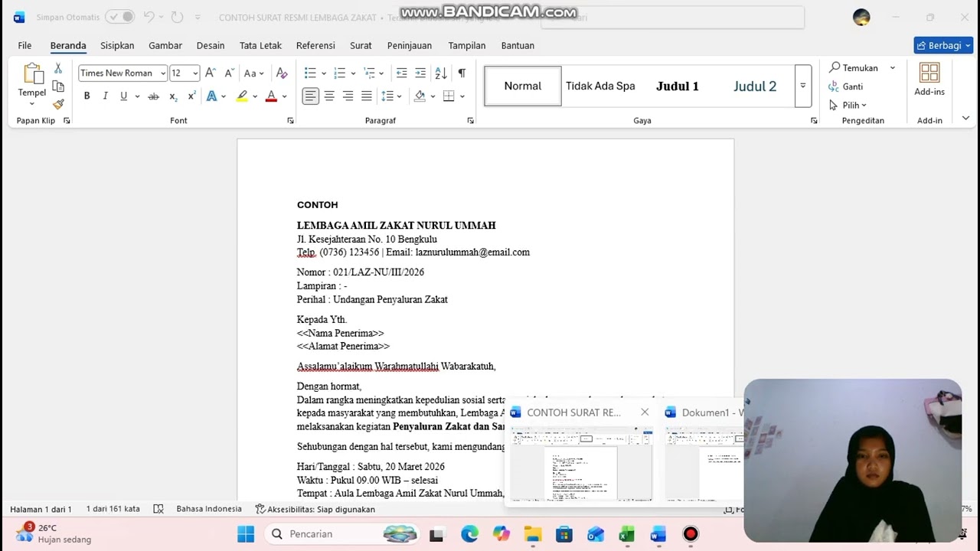Click the Tempel paste icon
Viewport: 980px width, 551px height.
(x=32, y=74)
